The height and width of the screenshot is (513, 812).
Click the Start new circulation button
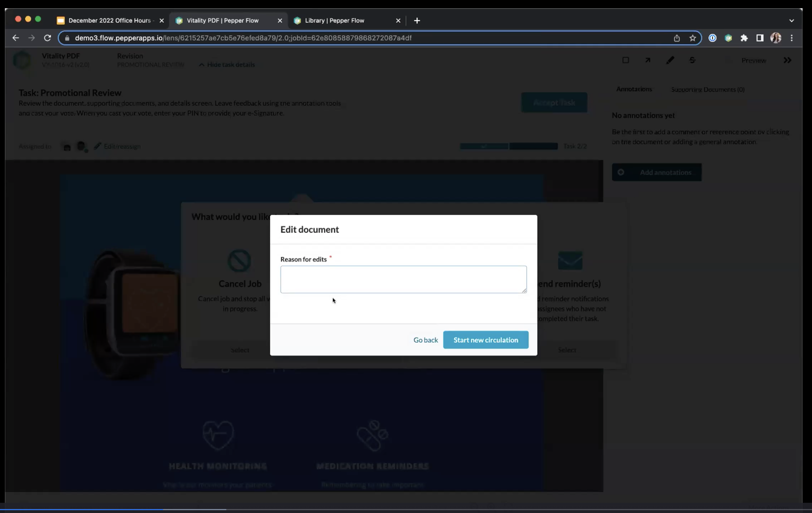[486, 340]
